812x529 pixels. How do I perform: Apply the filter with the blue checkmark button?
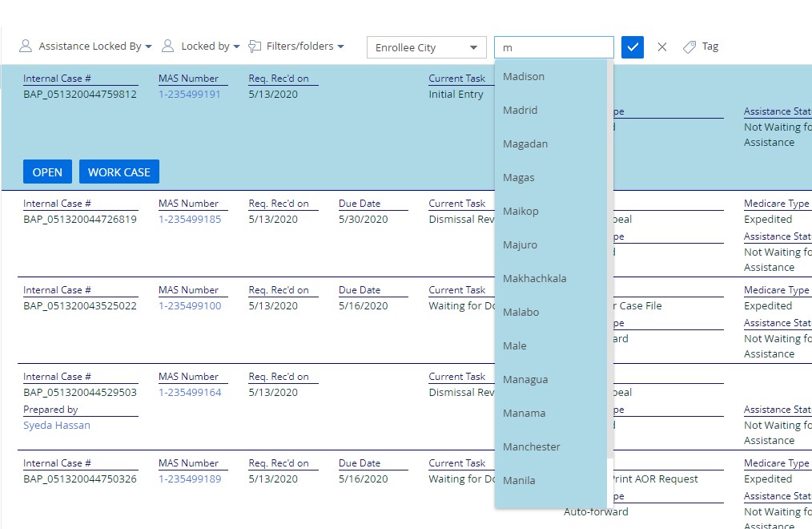633,47
